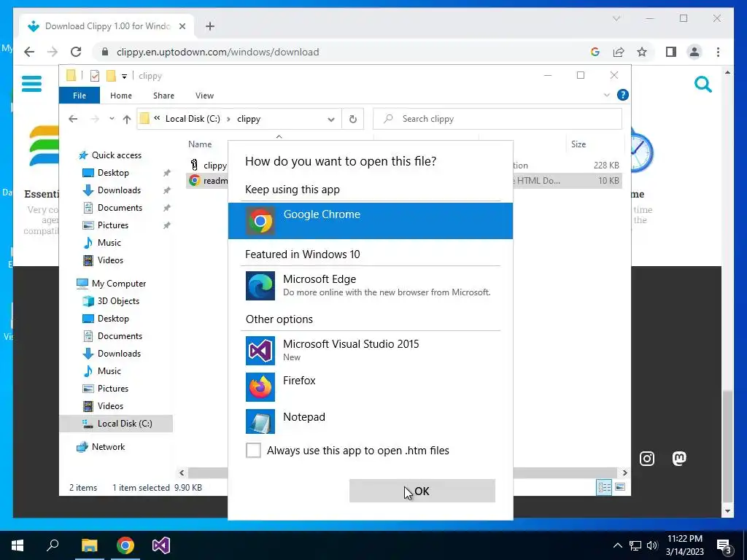Toggle Chrome side panel icon

[x=671, y=52]
